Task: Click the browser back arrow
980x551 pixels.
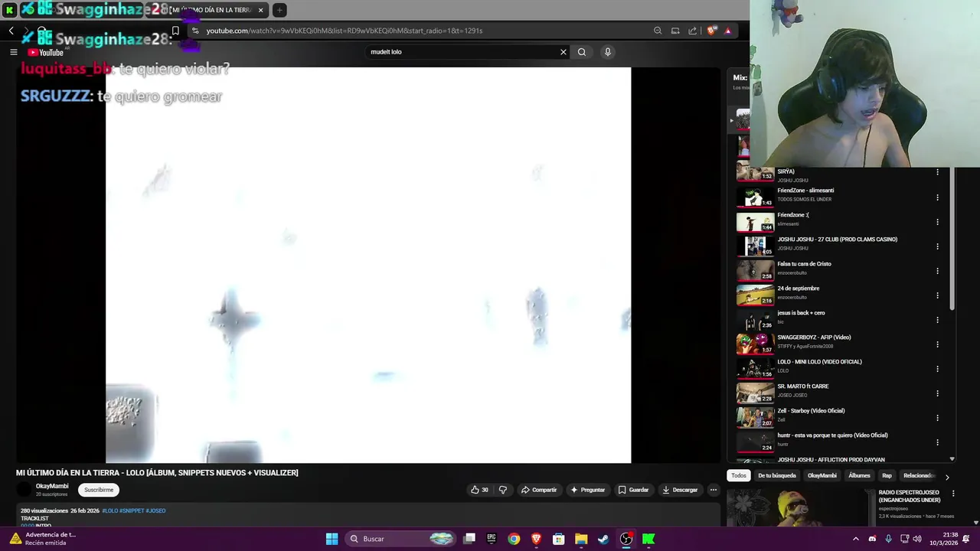Action: pos(11,31)
